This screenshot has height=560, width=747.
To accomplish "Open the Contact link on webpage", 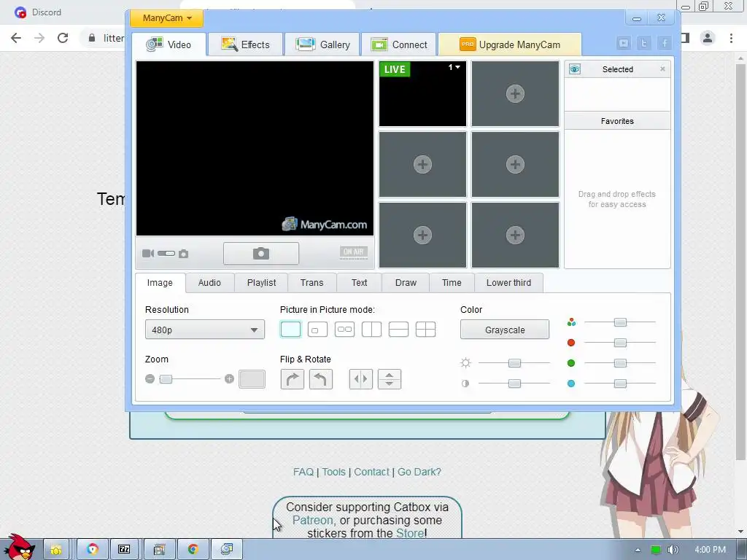I will click(x=371, y=472).
